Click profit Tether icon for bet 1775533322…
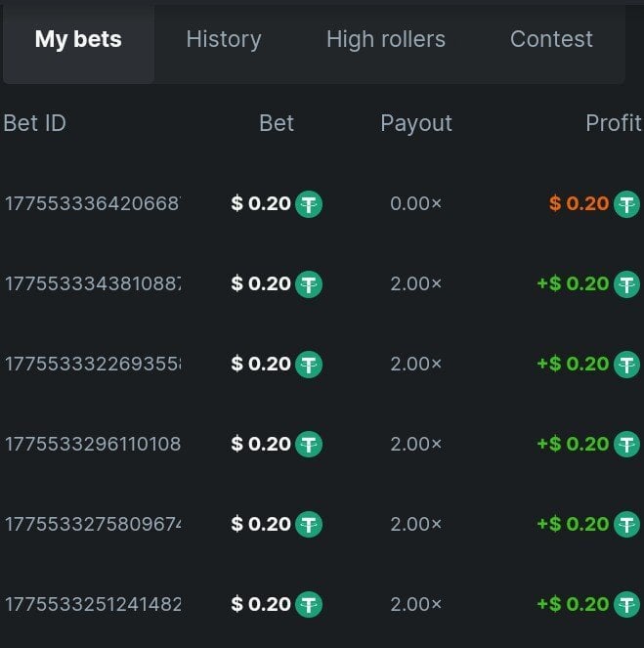Screen dimensions: 644x648 626,365
